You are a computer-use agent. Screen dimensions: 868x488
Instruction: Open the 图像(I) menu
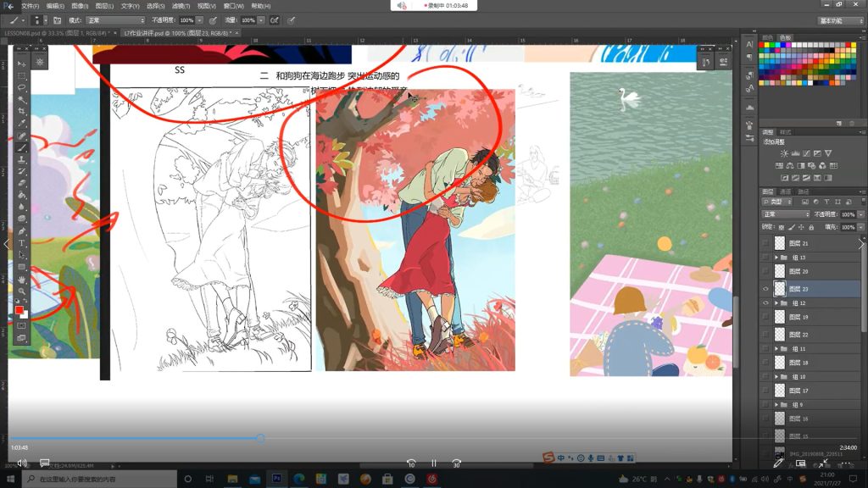click(x=80, y=6)
